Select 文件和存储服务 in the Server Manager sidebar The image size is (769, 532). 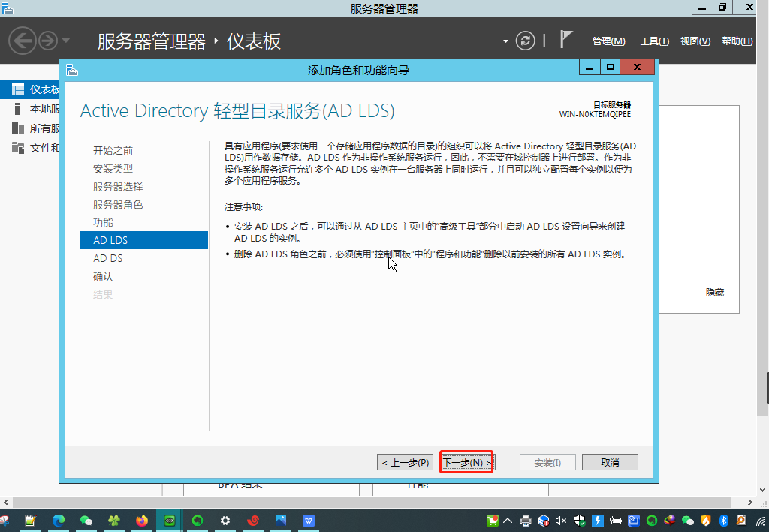(30, 148)
